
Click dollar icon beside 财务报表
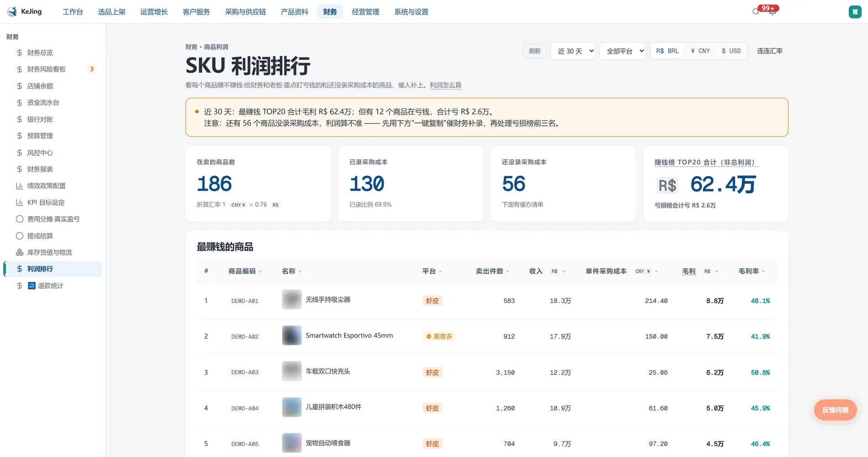click(x=20, y=169)
